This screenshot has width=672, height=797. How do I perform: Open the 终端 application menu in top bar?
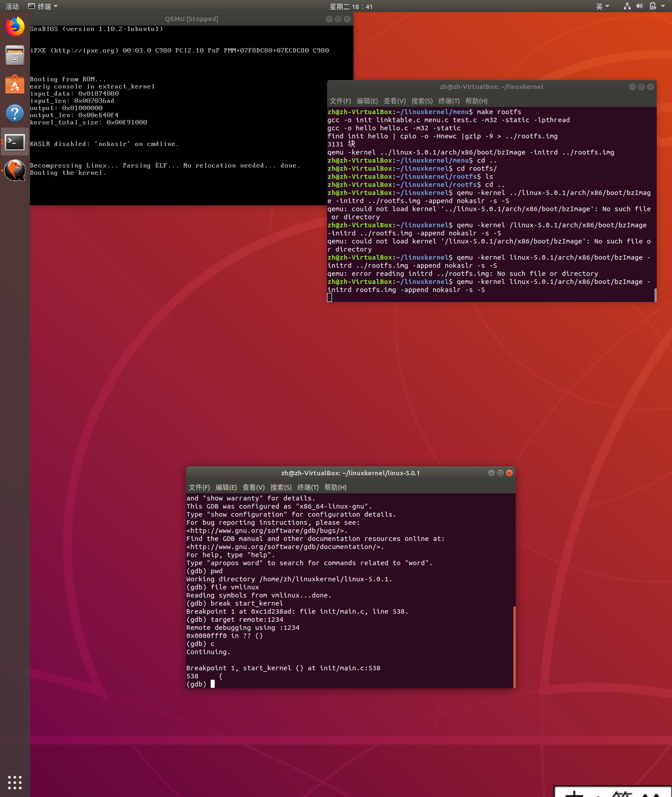(43, 6)
